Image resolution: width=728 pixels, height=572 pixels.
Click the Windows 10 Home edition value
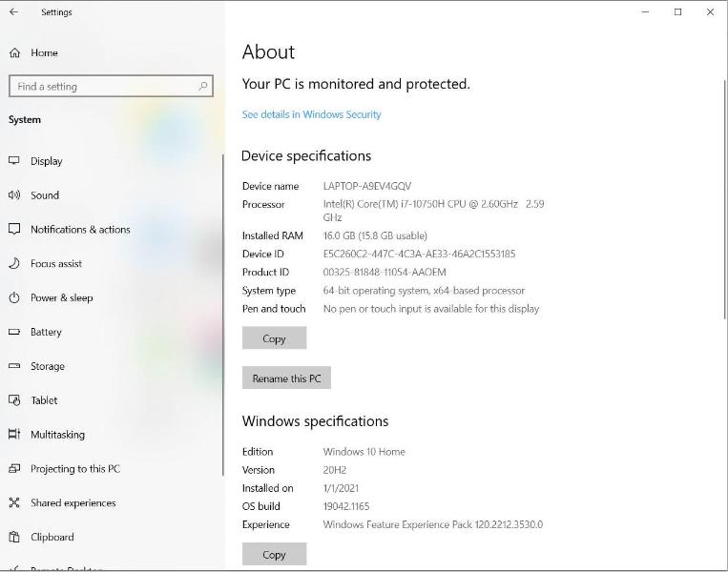pos(364,451)
